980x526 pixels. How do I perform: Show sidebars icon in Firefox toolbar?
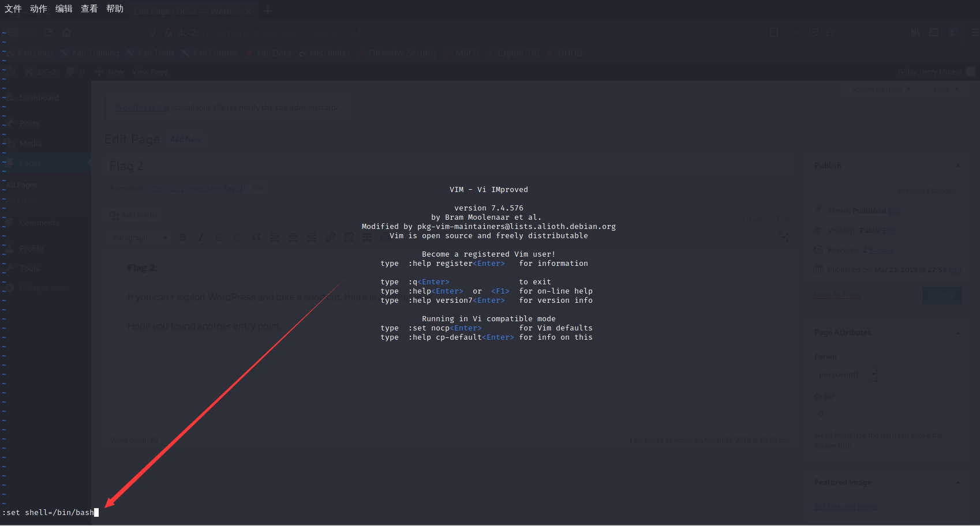pyautogui.click(x=934, y=32)
